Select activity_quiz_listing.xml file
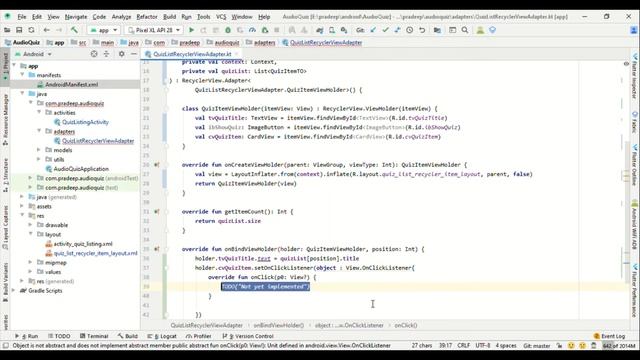This screenshot has width=640, height=360. [x=83, y=244]
